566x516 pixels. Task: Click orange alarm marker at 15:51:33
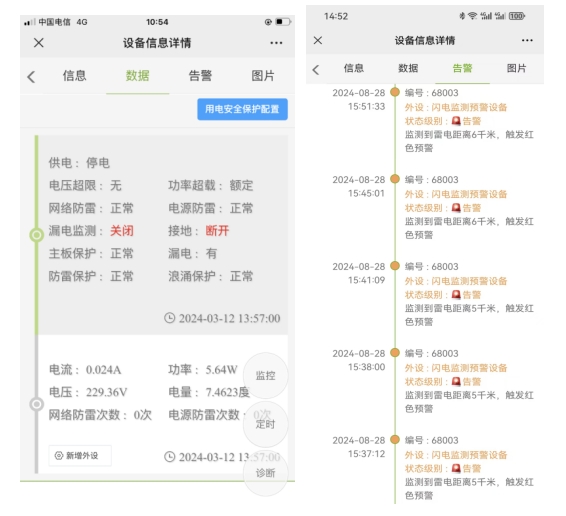(395, 92)
